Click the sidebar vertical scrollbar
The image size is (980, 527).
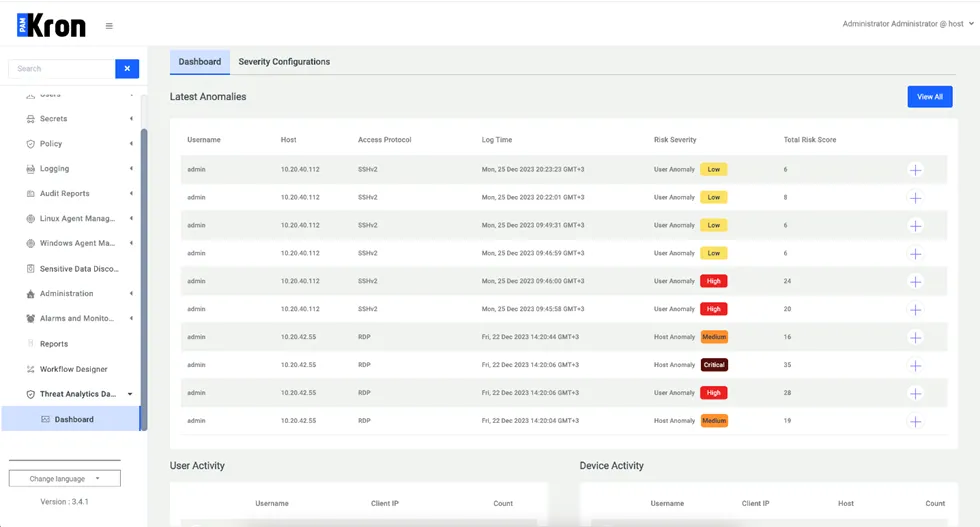pyautogui.click(x=144, y=279)
